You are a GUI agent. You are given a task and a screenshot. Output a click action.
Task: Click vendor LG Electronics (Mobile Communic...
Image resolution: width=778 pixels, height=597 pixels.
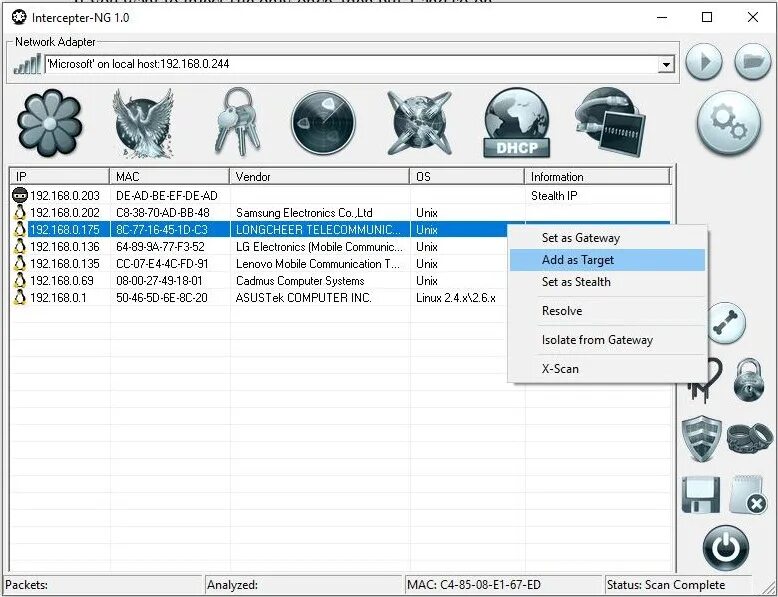(319, 247)
